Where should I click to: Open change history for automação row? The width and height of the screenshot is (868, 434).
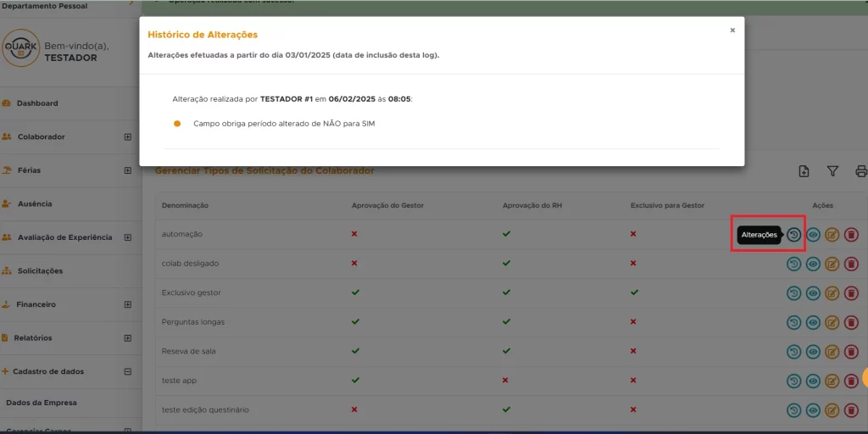[793, 235]
